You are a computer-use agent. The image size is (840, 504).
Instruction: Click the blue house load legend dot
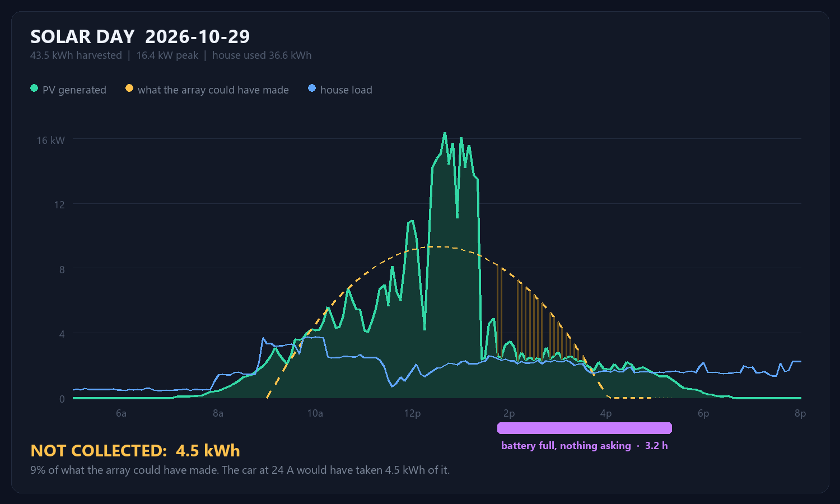(312, 88)
